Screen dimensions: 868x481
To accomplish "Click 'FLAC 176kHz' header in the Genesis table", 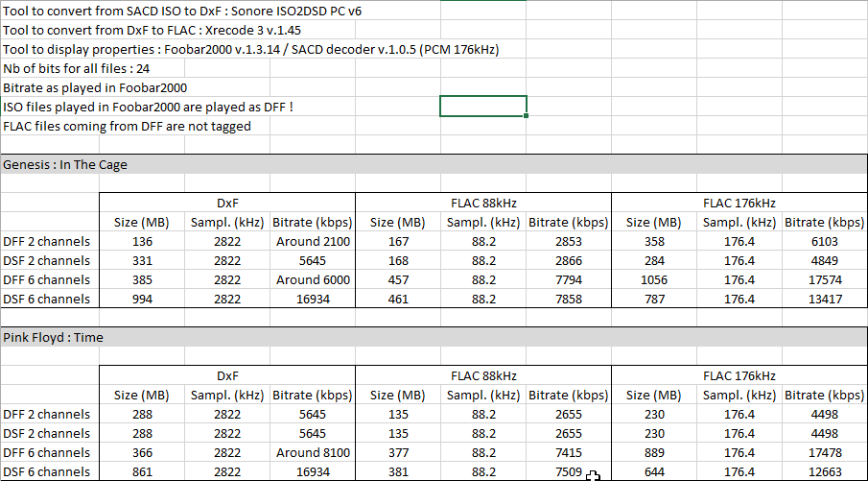I will [x=739, y=203].
